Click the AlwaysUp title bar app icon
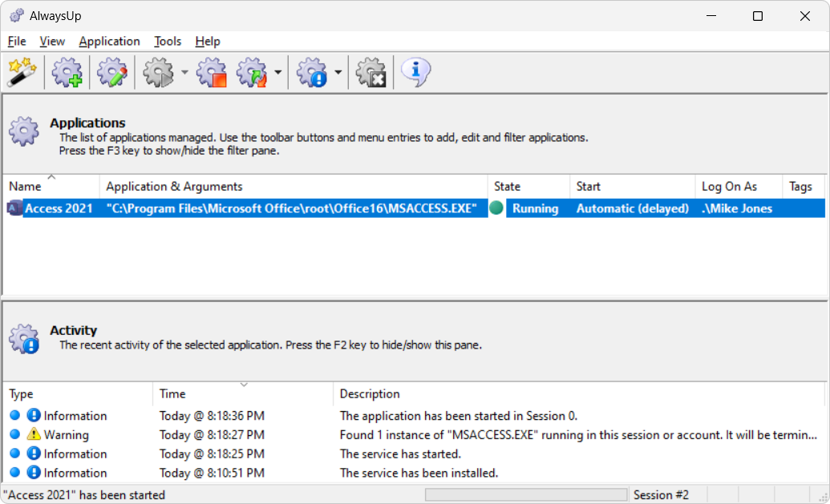The width and height of the screenshot is (830, 504). click(16, 15)
